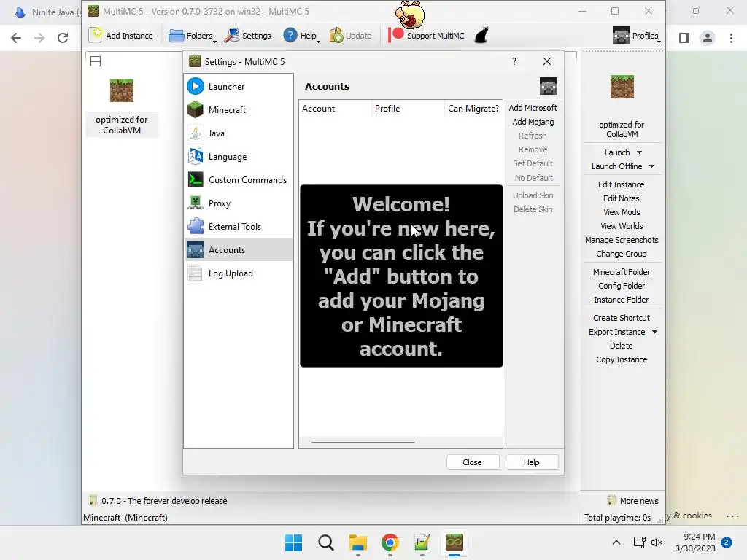The image size is (747, 560).
Task: Click Edit Notes in the right panel
Action: coord(622,198)
